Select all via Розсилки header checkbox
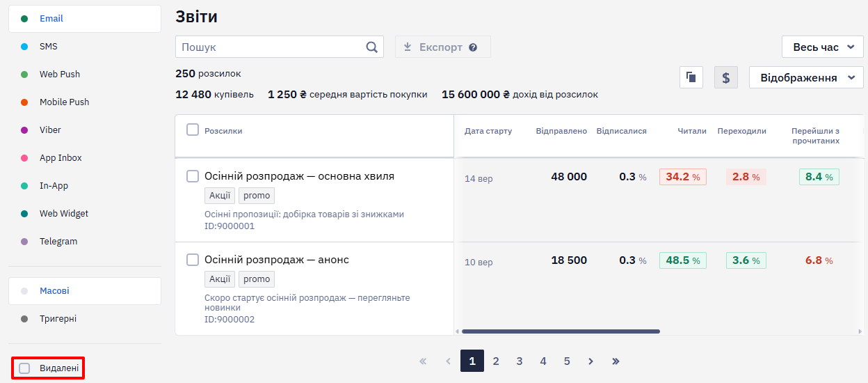 click(x=193, y=130)
